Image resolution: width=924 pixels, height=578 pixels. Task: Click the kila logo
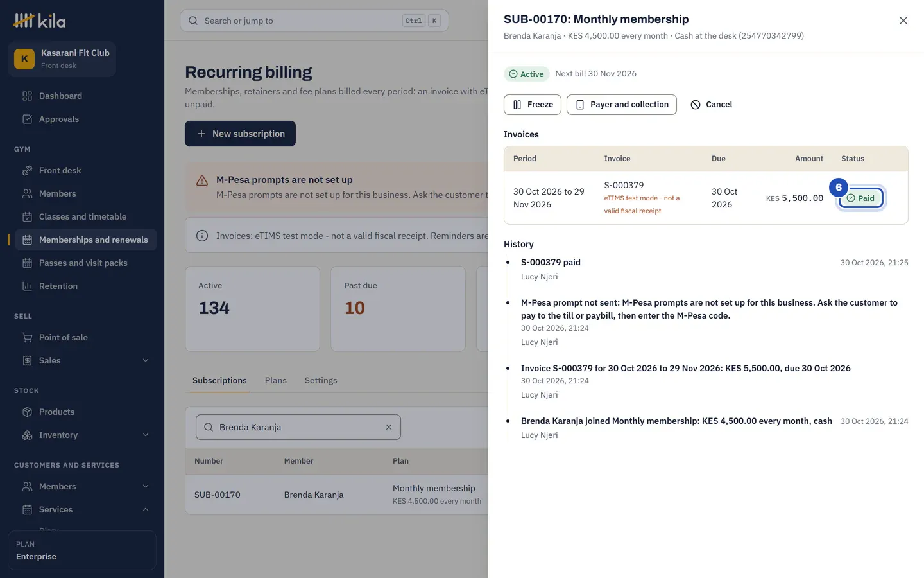point(40,21)
